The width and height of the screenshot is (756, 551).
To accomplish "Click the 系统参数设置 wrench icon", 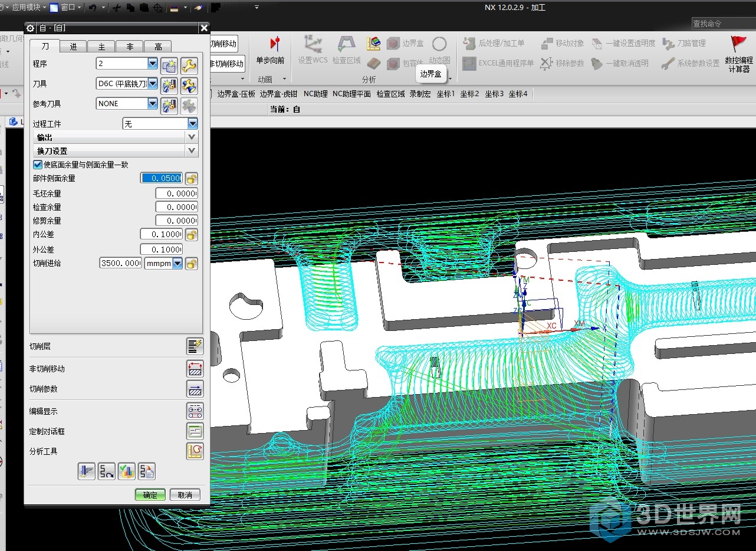I will (x=668, y=63).
